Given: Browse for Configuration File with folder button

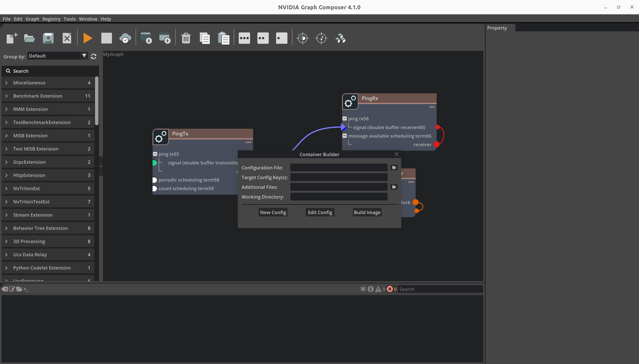Looking at the screenshot, I should 394,167.
